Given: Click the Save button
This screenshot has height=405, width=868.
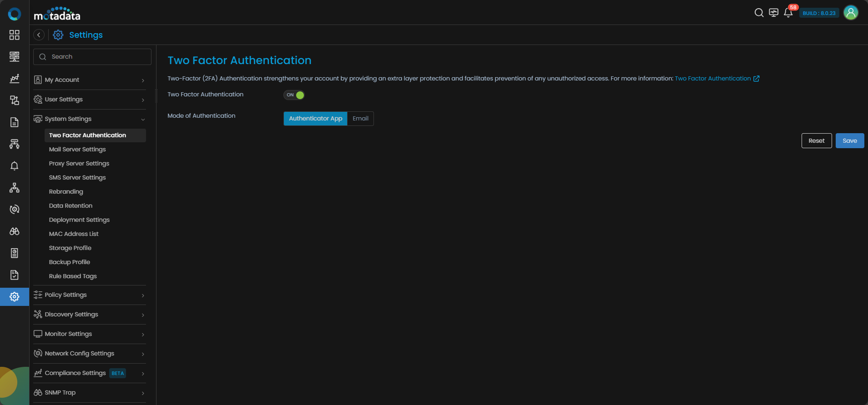Looking at the screenshot, I should click(x=849, y=141).
